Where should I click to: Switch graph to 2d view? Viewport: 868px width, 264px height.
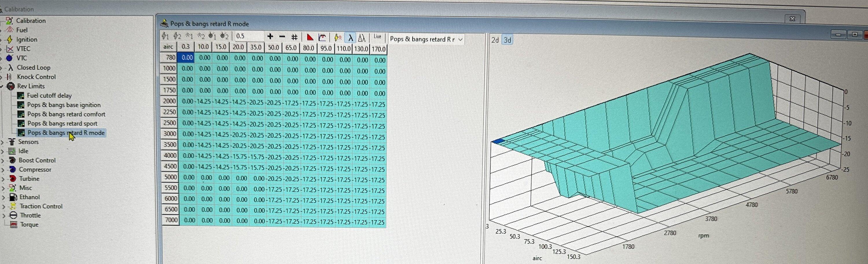(x=495, y=40)
